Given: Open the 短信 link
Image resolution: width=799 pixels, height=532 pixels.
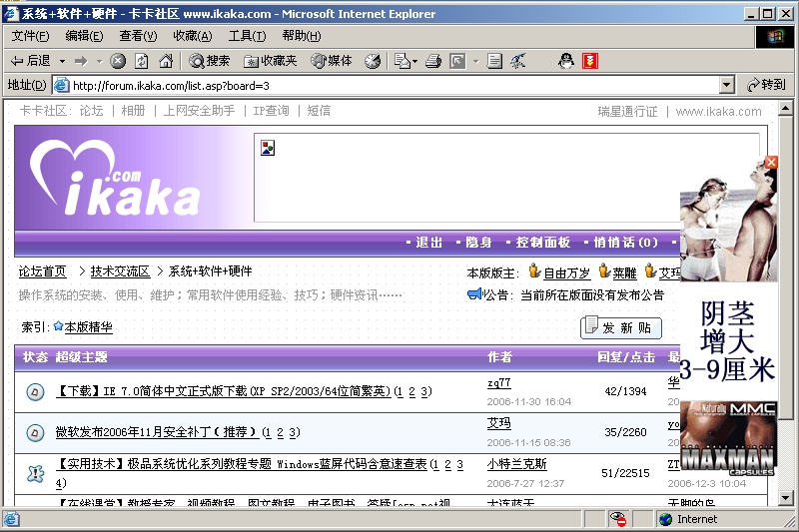Looking at the screenshot, I should click(319, 111).
